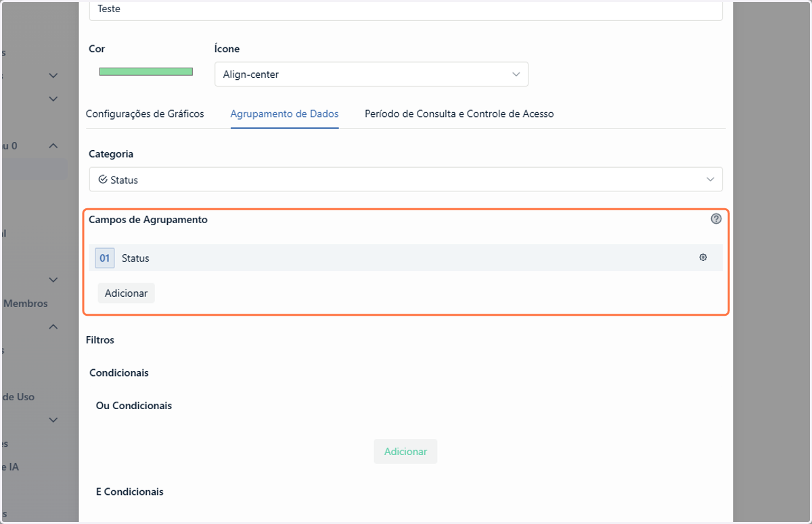Switch to Configurações de Gráficos tab
Image resolution: width=812 pixels, height=524 pixels.
tap(145, 114)
